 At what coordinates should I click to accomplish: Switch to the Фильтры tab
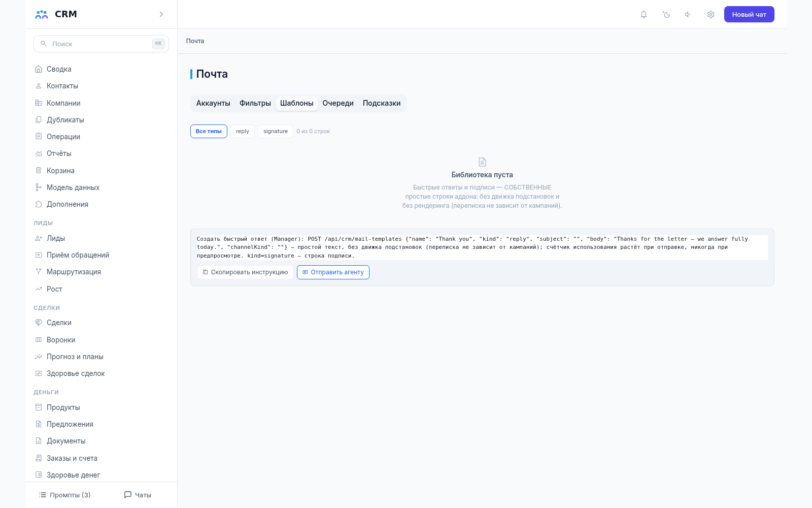pyautogui.click(x=255, y=103)
